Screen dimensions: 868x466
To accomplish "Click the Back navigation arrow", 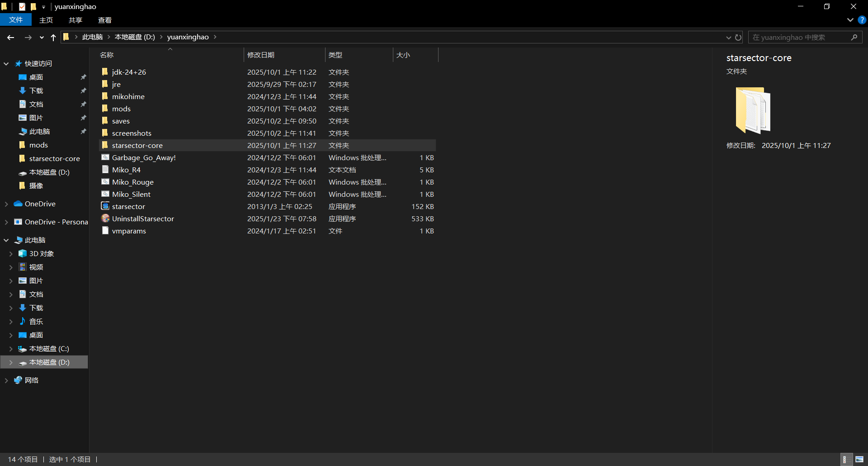I will [x=10, y=38].
